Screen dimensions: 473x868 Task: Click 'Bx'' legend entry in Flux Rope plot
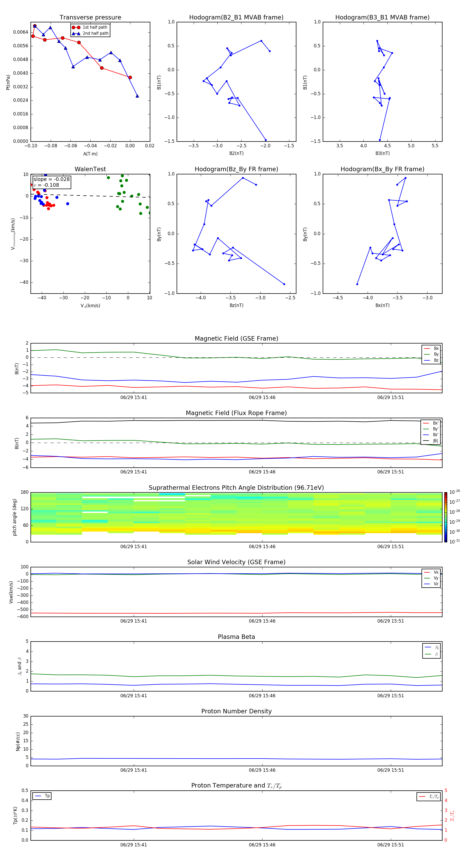click(x=431, y=423)
